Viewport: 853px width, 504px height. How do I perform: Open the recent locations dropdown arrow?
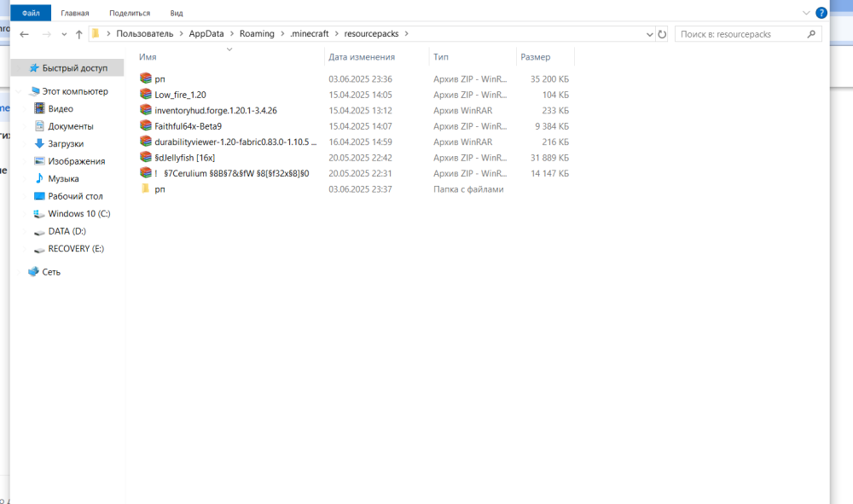pos(64,34)
